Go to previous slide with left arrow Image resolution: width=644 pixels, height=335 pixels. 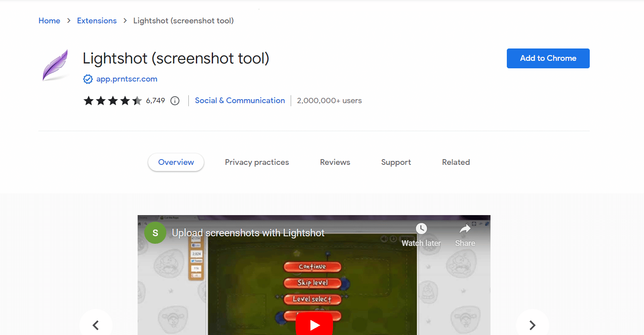point(96,325)
